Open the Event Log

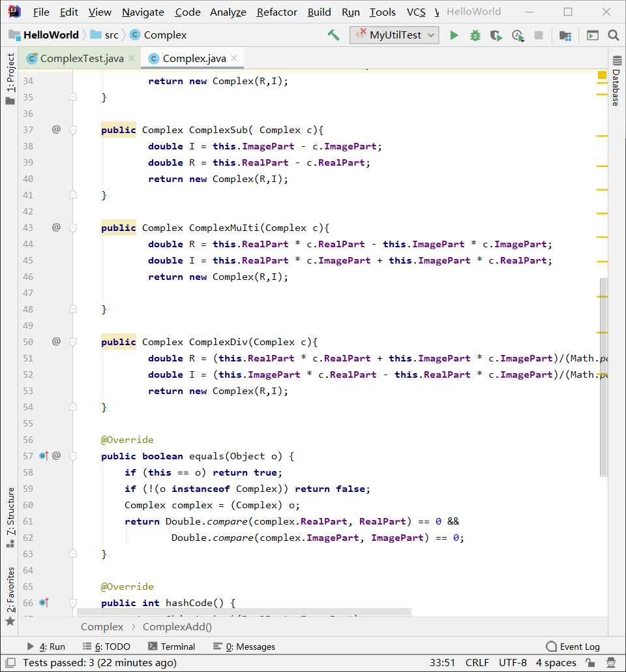click(x=573, y=647)
